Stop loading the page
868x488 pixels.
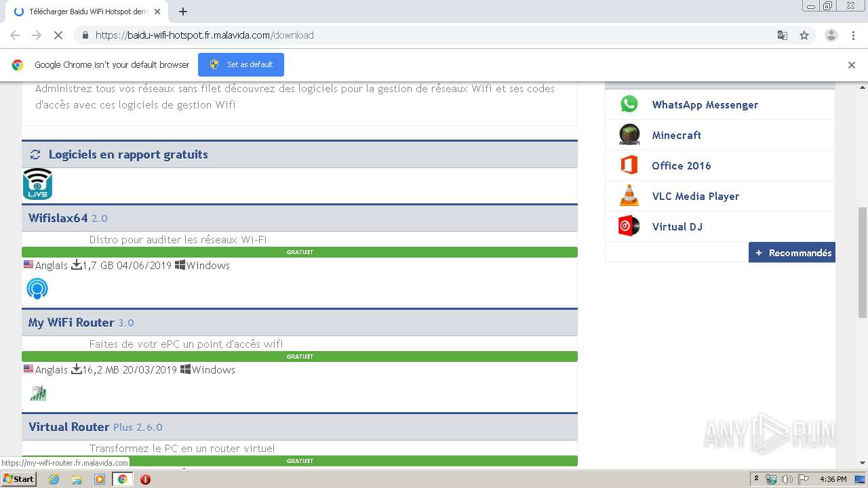pyautogui.click(x=58, y=35)
